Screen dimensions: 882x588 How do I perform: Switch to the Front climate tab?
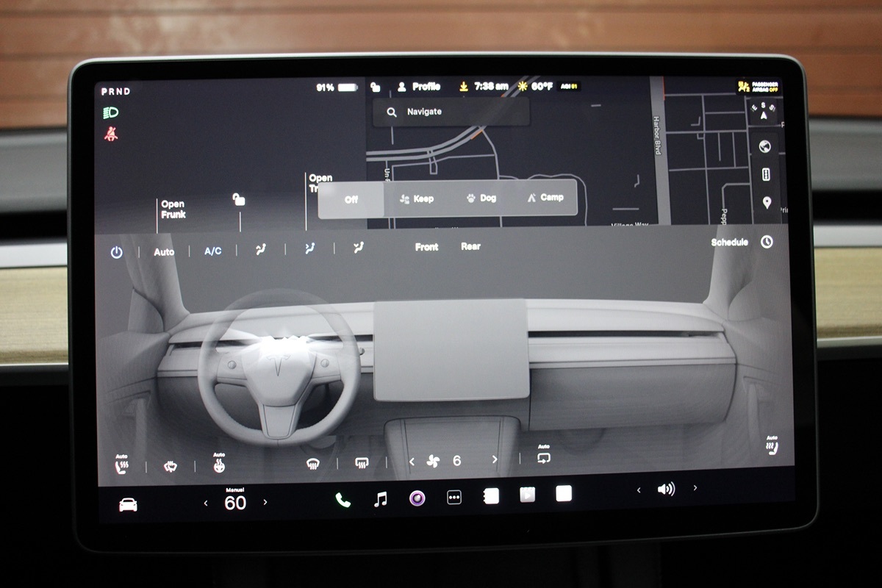pyautogui.click(x=426, y=247)
